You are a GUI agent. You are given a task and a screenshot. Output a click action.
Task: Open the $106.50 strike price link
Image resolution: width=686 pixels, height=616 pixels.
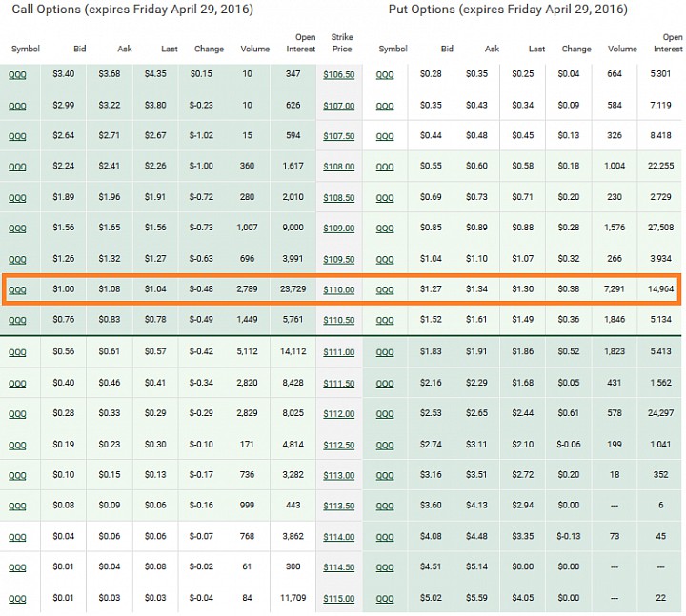pyautogui.click(x=338, y=75)
